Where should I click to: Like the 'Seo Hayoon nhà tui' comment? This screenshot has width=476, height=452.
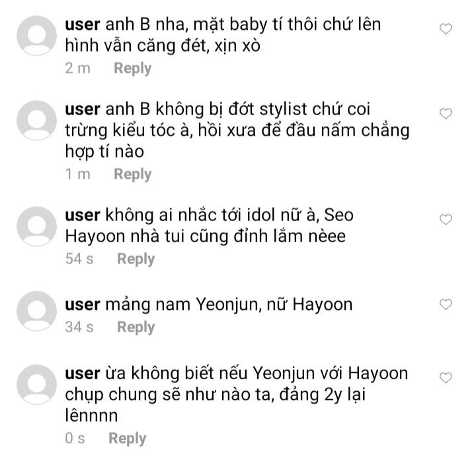pyautogui.click(x=446, y=220)
